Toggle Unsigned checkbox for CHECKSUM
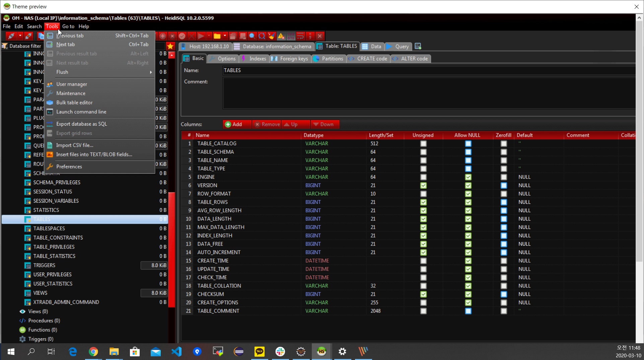 [423, 294]
